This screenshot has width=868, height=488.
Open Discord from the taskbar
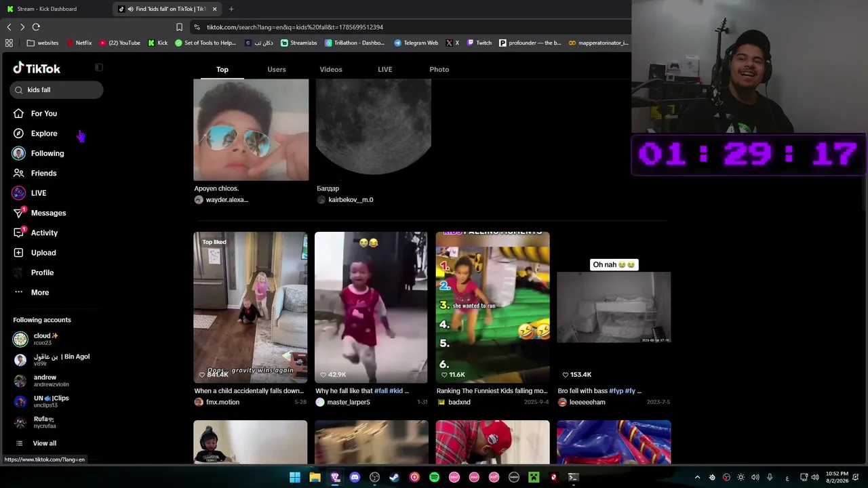(355, 477)
